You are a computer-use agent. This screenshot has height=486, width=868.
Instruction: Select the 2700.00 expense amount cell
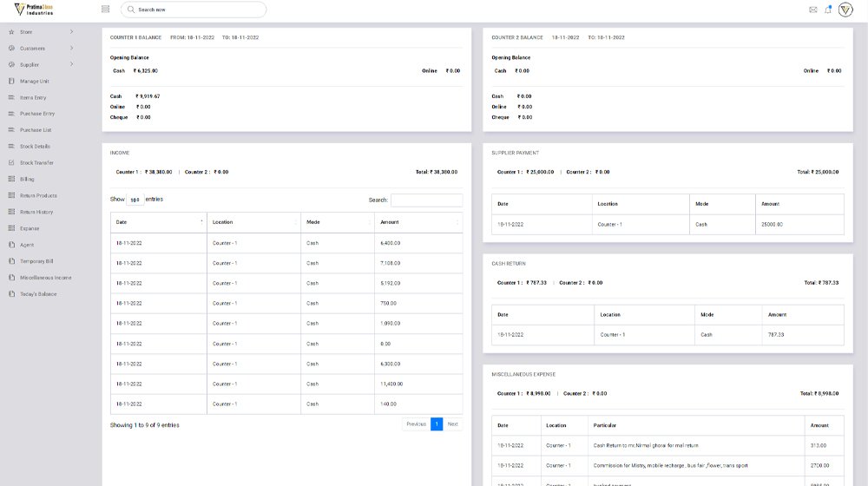[824, 465]
